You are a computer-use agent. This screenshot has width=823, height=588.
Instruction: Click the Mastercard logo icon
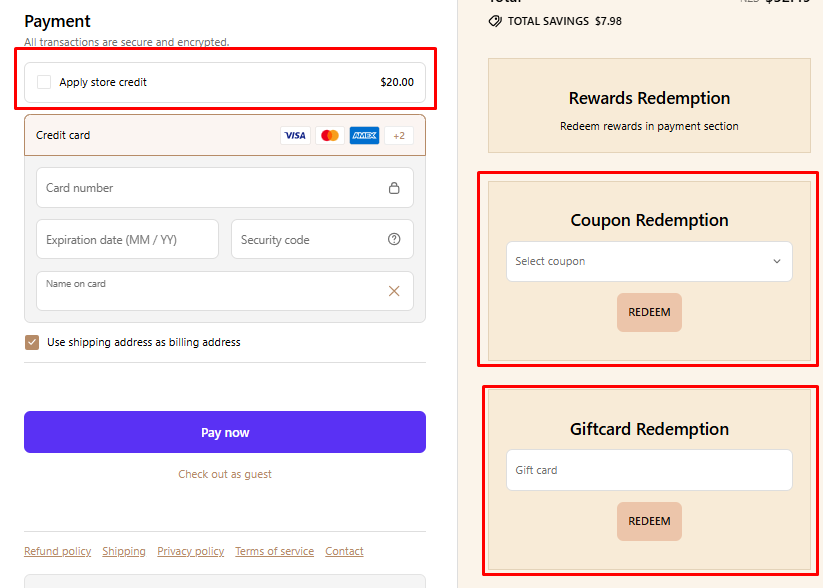pyautogui.click(x=330, y=136)
